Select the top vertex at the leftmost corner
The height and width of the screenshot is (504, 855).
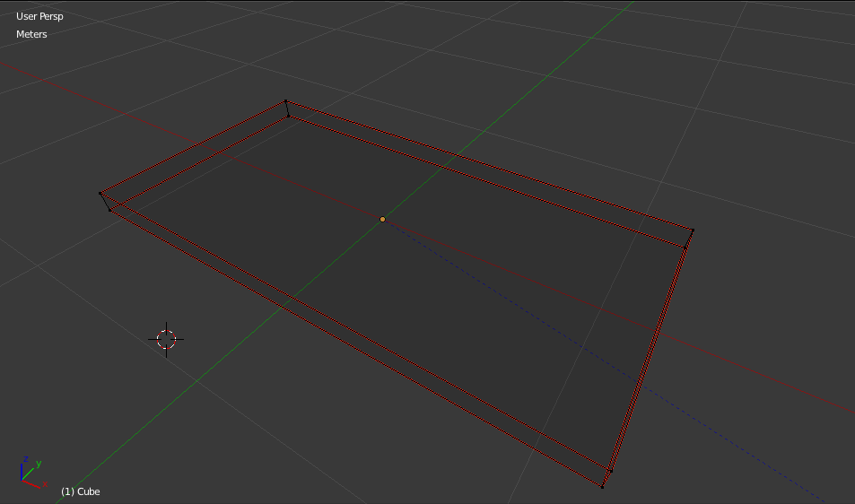pos(100,193)
